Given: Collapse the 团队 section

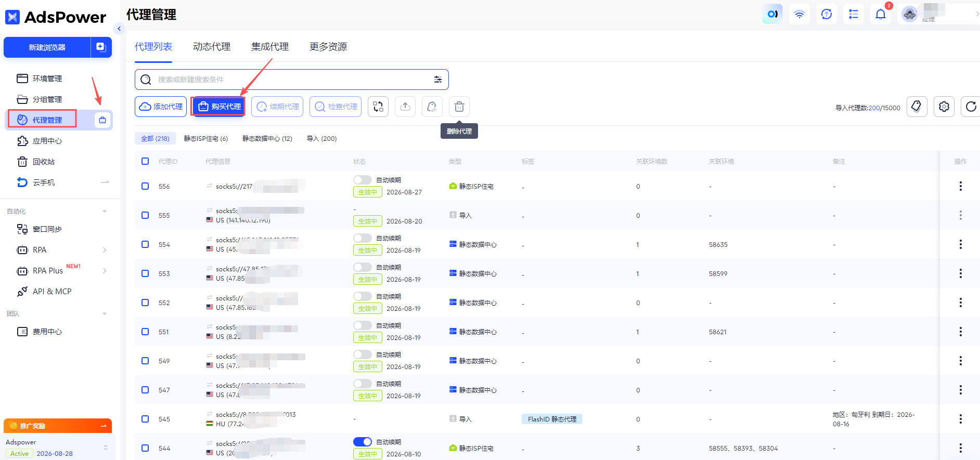Looking at the screenshot, I should click(x=105, y=314).
